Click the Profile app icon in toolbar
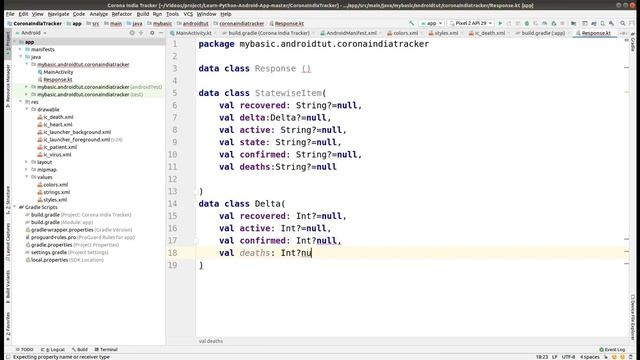 (544, 23)
